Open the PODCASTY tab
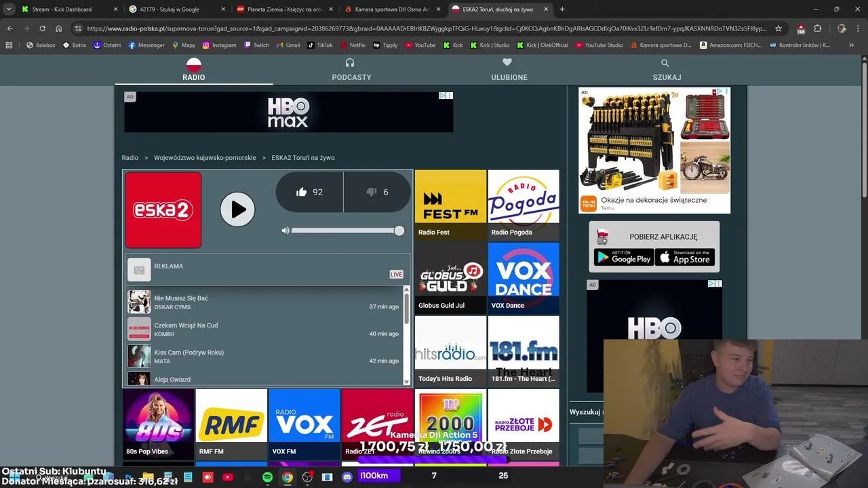 (x=351, y=70)
